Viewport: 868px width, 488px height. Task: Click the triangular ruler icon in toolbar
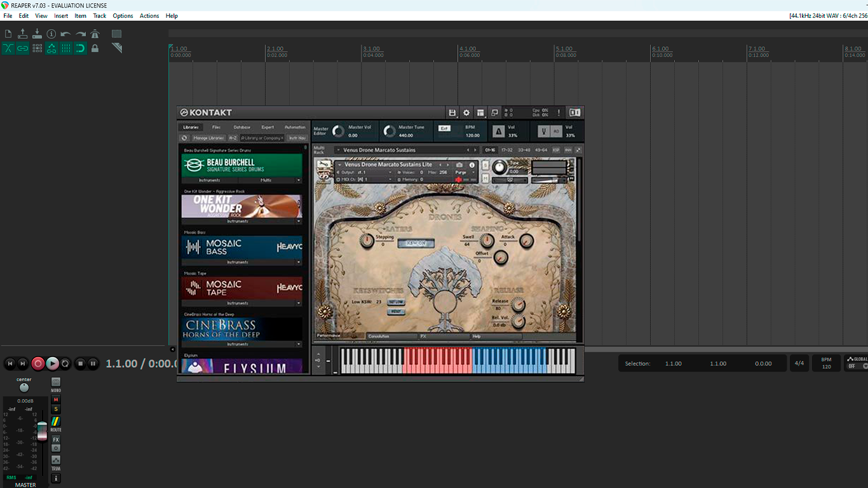click(117, 48)
